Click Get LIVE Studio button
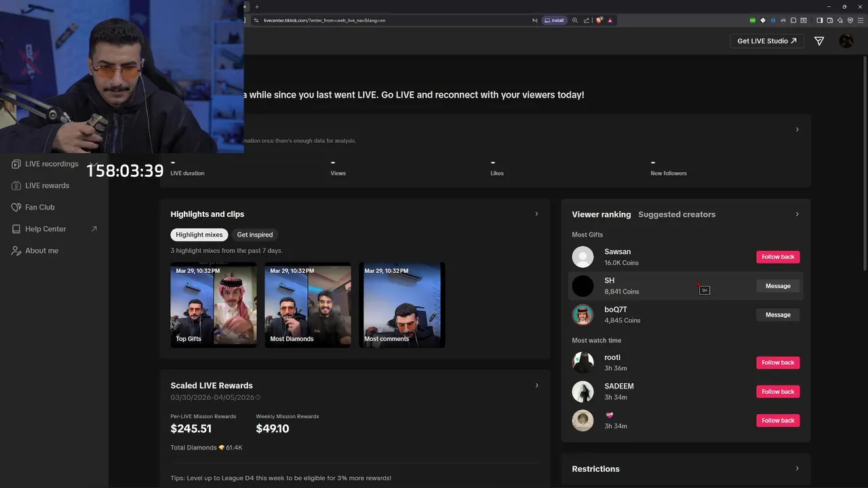868x488 pixels. pos(767,41)
